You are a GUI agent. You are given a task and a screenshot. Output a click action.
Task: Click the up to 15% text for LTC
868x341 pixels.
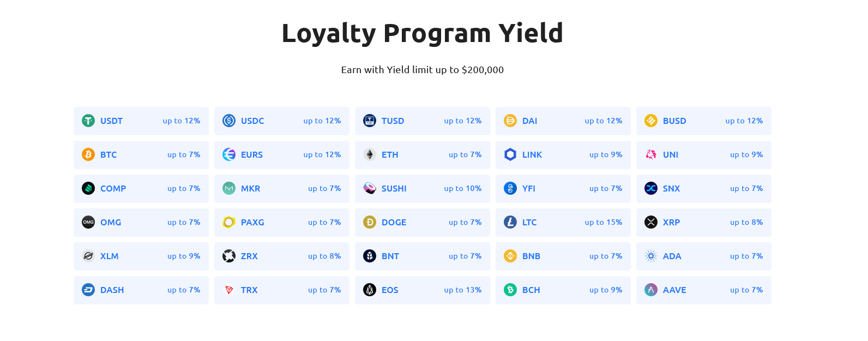coord(604,222)
